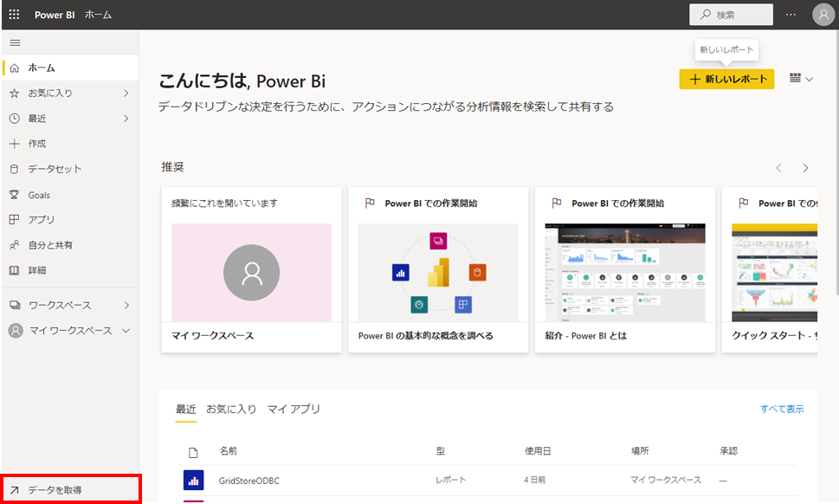839x504 pixels.
Task: Open the layout view dropdown
Action: (802, 79)
